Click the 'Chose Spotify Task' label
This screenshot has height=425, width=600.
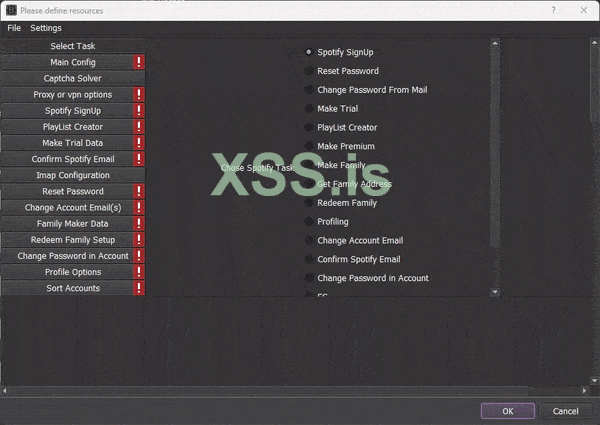[x=258, y=168]
